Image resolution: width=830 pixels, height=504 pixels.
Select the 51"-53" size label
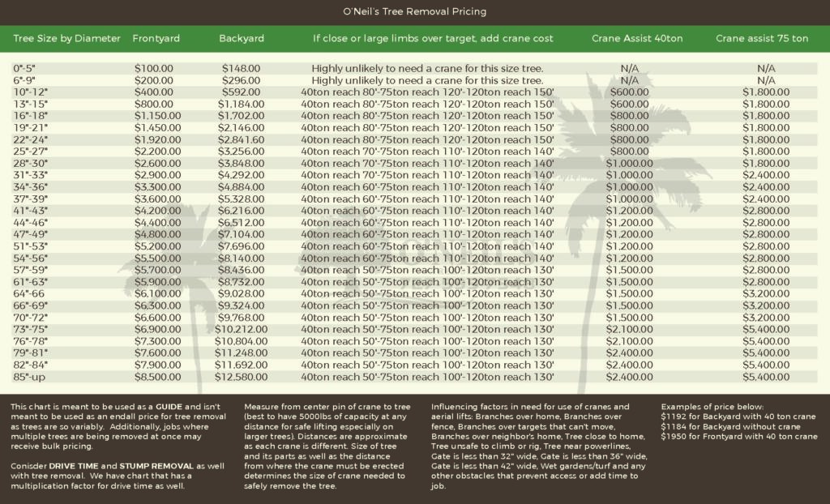coord(30,246)
